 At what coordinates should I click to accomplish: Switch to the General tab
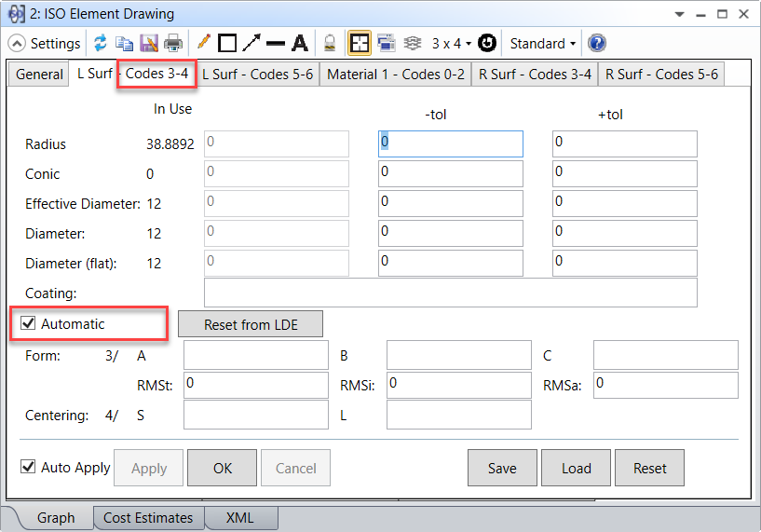coord(39,75)
